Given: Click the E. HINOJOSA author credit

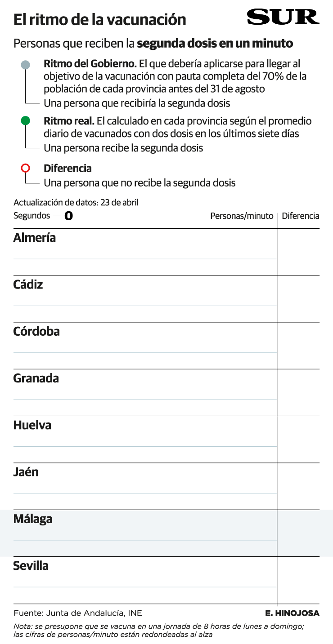Looking at the screenshot, I should coord(292,613).
